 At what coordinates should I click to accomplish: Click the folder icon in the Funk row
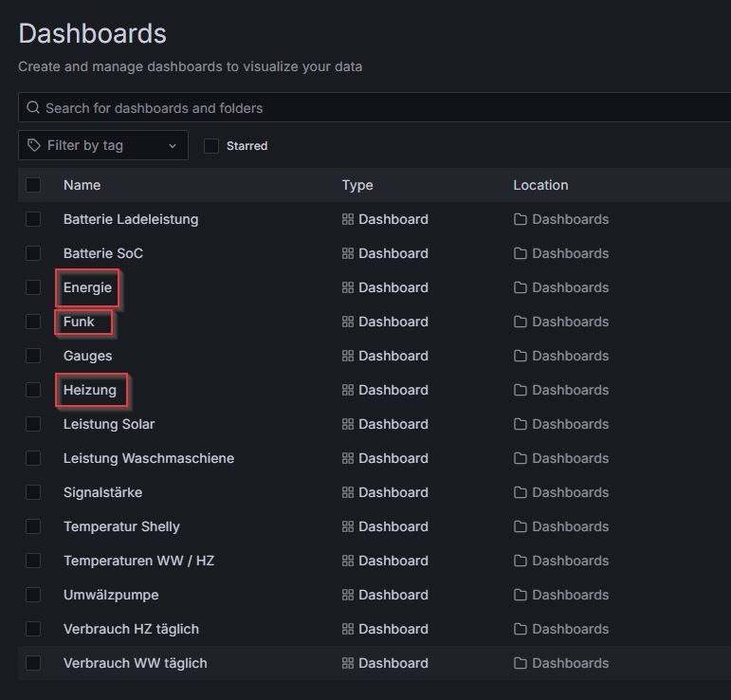tap(521, 322)
